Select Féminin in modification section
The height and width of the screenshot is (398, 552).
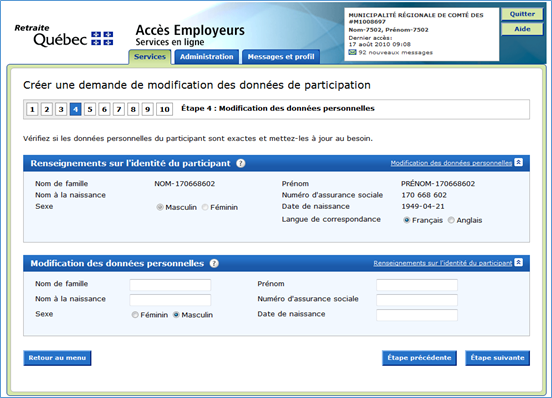(135, 315)
